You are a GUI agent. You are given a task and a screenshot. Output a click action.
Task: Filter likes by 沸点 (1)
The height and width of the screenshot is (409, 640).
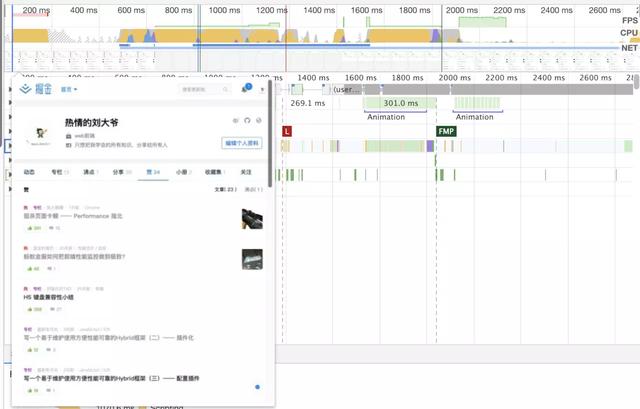(253, 189)
